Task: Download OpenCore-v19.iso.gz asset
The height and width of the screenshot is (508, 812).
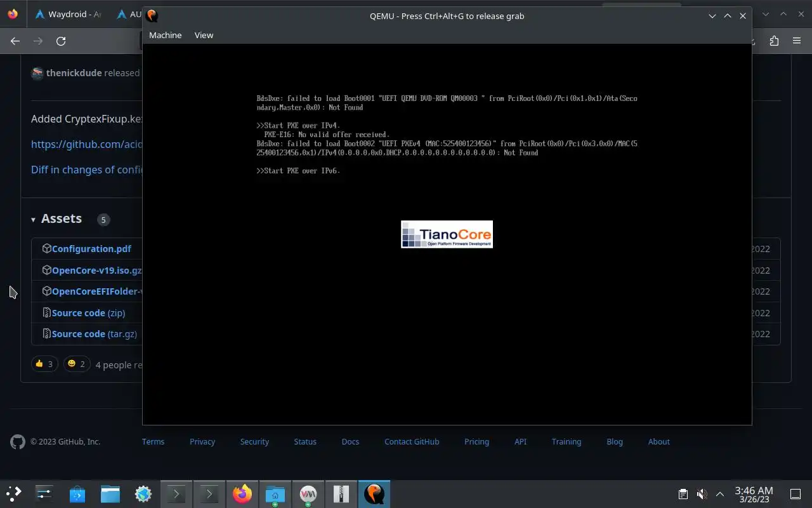Action: click(96, 271)
